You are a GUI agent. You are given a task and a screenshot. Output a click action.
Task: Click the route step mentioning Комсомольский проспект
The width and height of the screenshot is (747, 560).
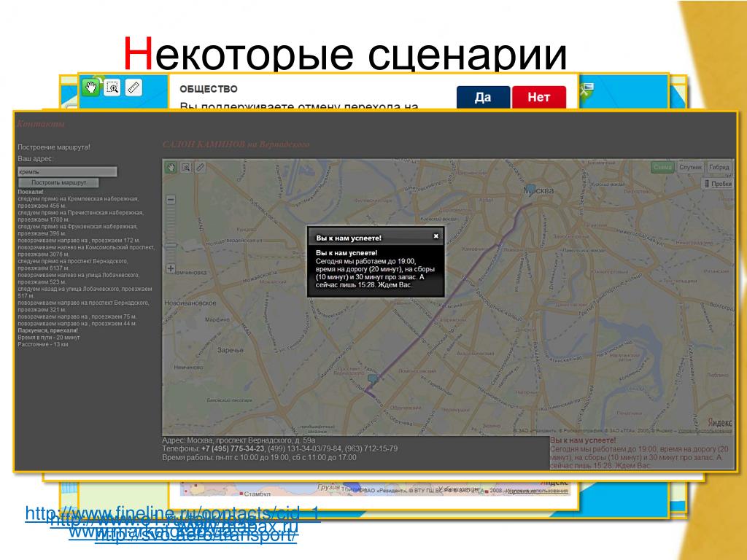point(86,251)
